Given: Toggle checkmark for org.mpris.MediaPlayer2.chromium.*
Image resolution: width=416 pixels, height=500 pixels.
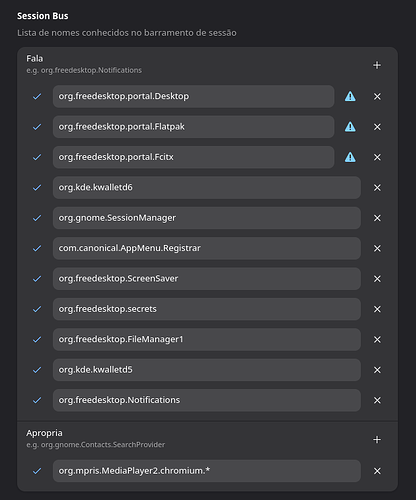Looking at the screenshot, I should tap(37, 471).
